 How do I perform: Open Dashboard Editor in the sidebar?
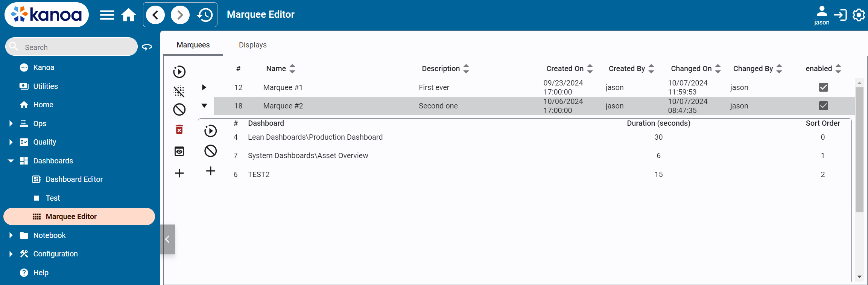coord(74,179)
